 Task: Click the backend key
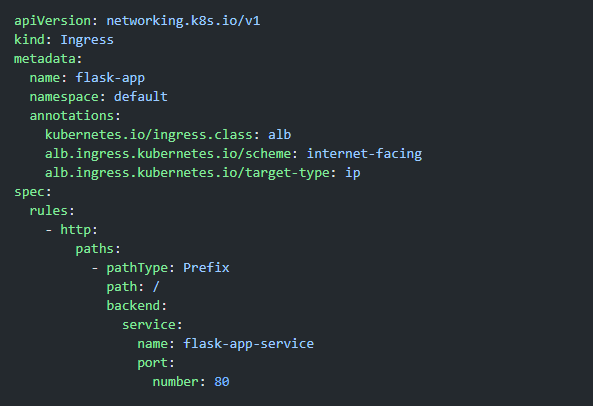133,305
